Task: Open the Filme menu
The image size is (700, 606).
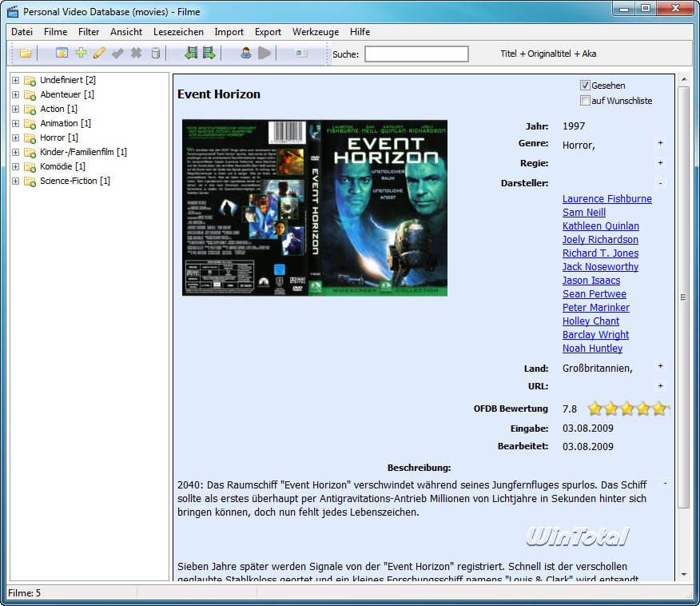Action: (55, 32)
